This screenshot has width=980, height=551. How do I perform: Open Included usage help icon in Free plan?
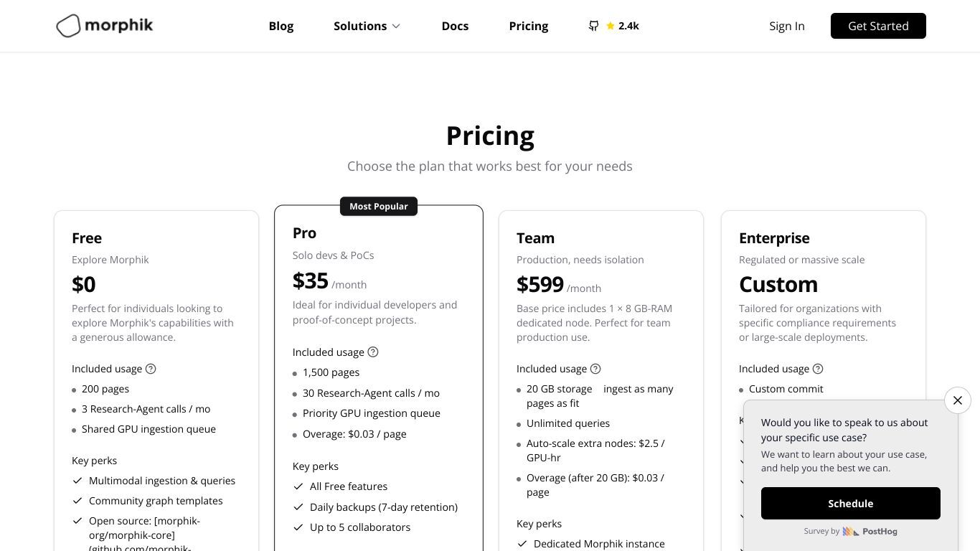[151, 369]
